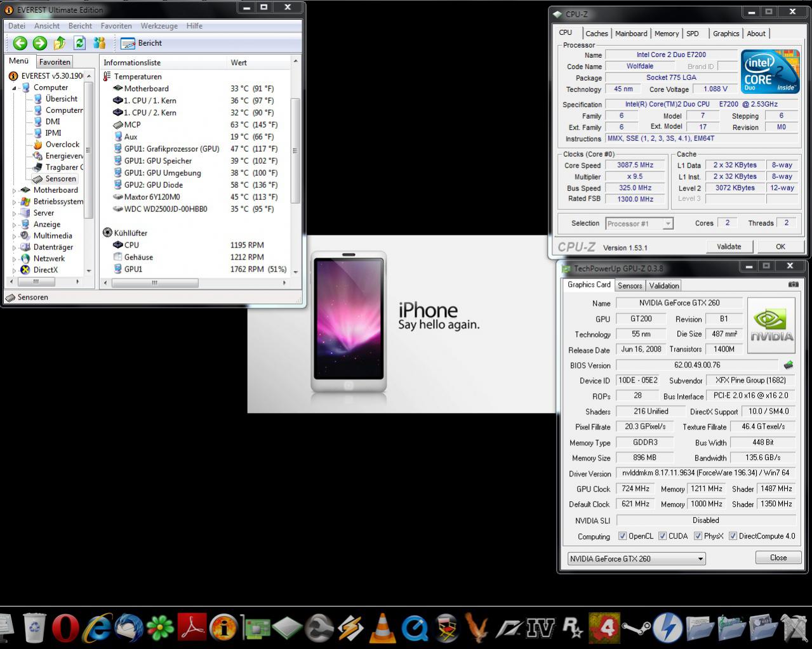The width and height of the screenshot is (812, 649).
Task: Switch to the Favoriten tab in EVEREST
Action: click(x=55, y=62)
